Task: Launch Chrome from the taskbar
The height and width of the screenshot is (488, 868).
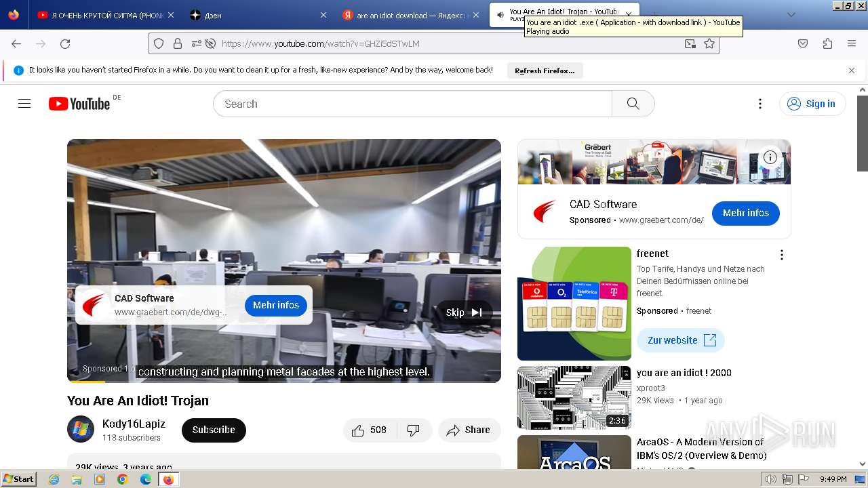Action: point(123,479)
